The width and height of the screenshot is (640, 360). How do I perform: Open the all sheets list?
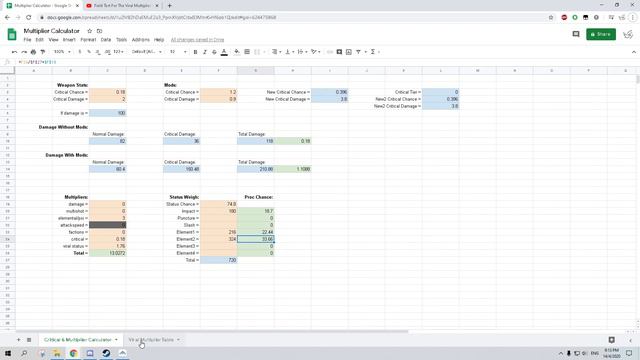[x=29, y=340]
